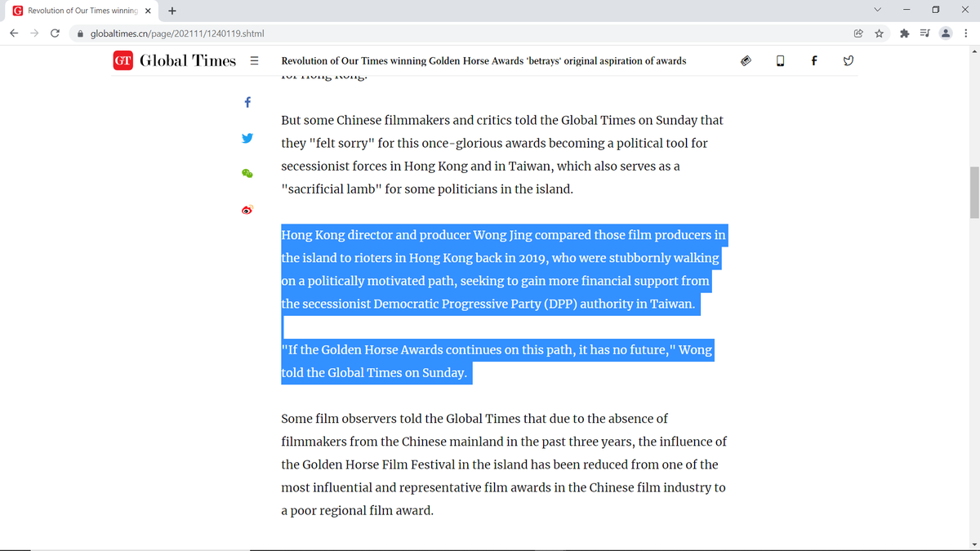Share article on WeChat from sidebar
Image resolution: width=980 pixels, height=551 pixels.
tap(247, 174)
